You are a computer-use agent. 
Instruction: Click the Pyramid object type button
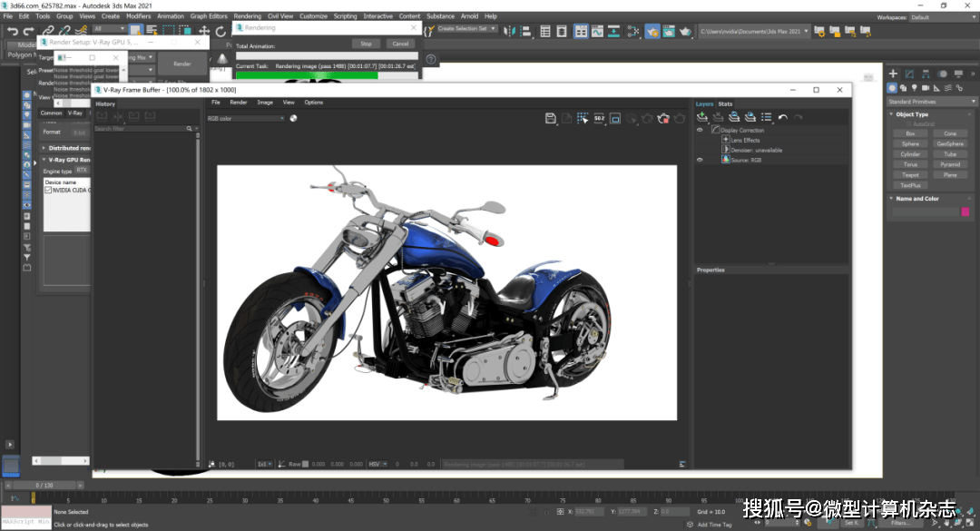point(950,164)
